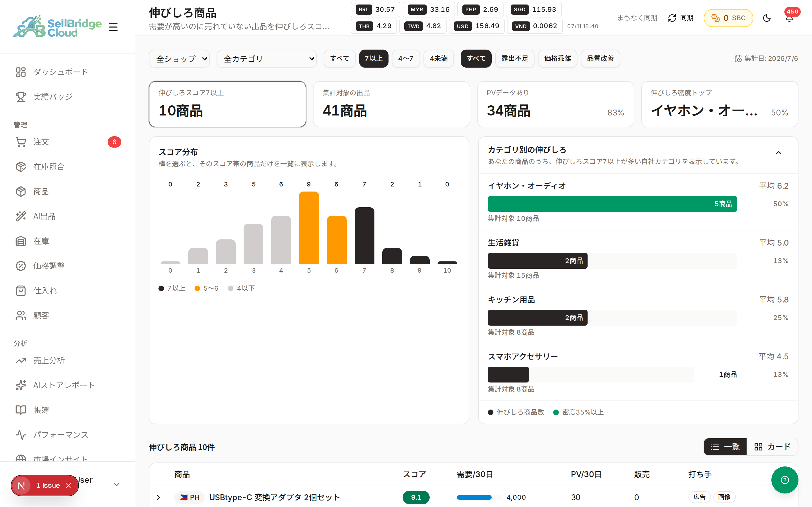Open the notifications bell showing 450
This screenshot has height=507, width=812.
[x=789, y=18]
